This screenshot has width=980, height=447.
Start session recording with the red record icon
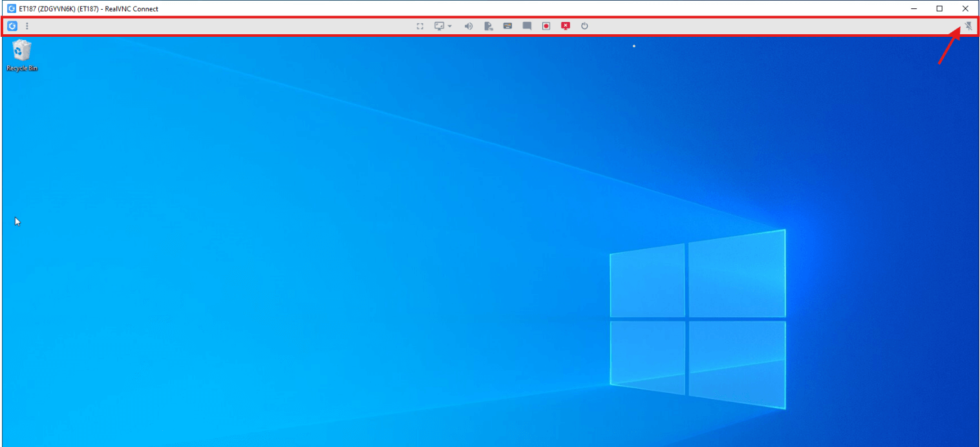pos(546,26)
